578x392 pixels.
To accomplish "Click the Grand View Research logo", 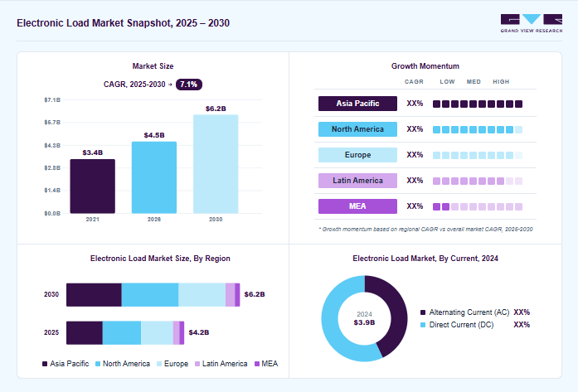I will click(532, 23).
